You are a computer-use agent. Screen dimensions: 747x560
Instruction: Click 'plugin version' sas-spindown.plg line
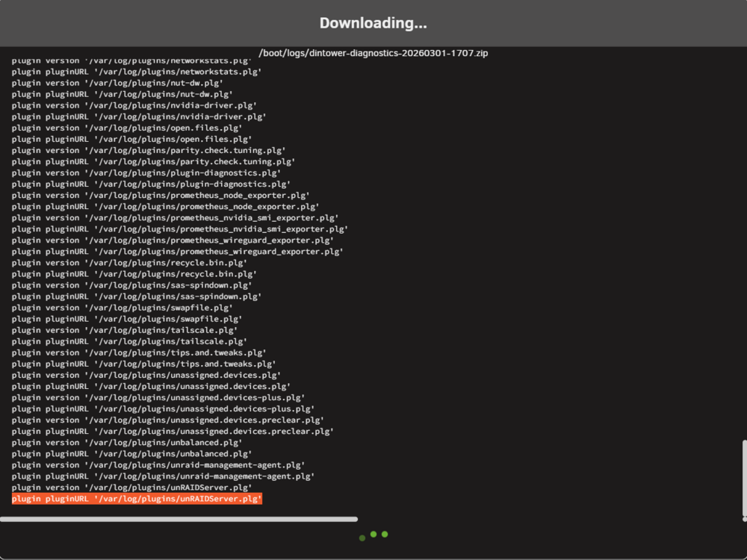[132, 285]
